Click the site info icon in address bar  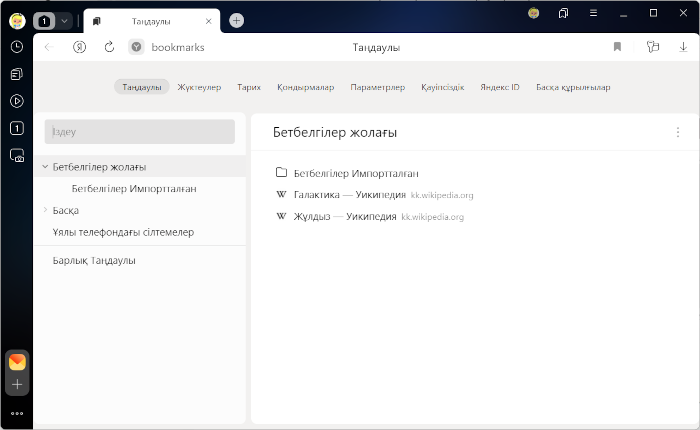137,47
